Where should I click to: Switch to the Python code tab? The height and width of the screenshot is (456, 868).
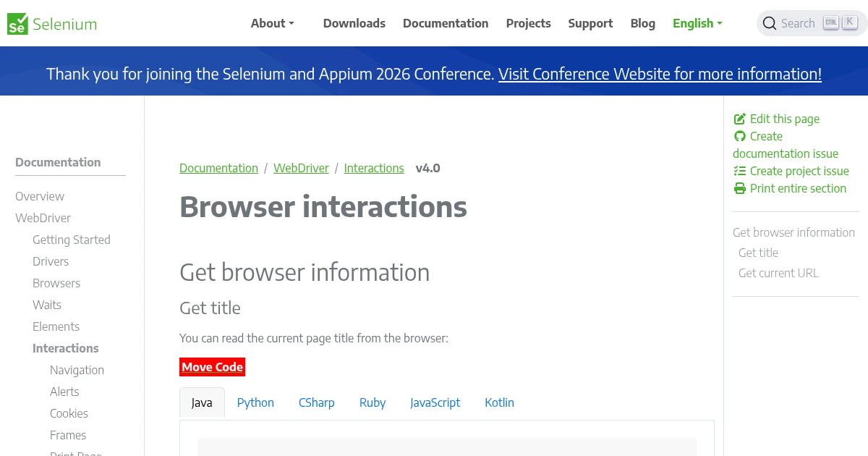click(x=255, y=402)
